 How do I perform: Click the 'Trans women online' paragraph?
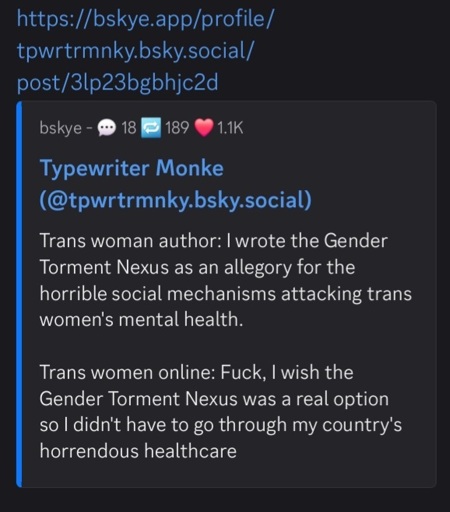(221, 412)
